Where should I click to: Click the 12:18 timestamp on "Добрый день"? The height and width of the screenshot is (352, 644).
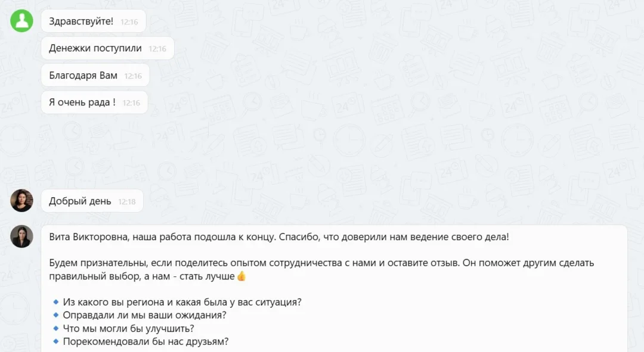click(127, 202)
